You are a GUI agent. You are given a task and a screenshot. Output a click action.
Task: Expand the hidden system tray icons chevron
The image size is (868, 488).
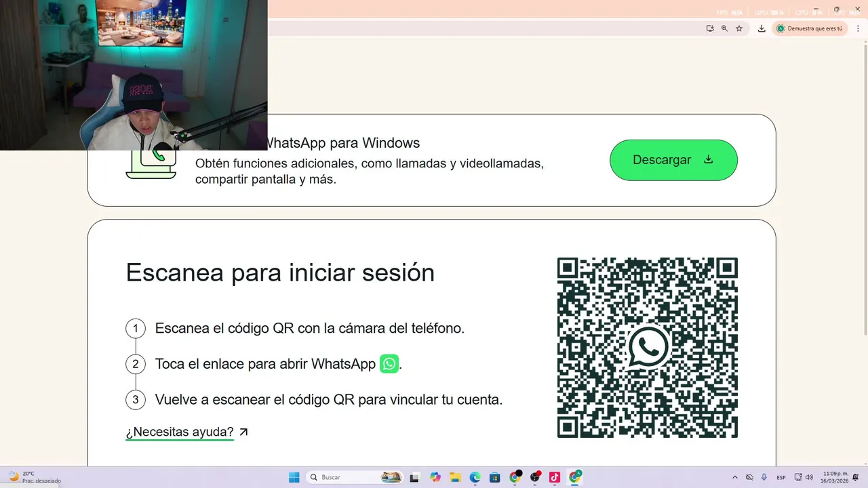(x=735, y=477)
